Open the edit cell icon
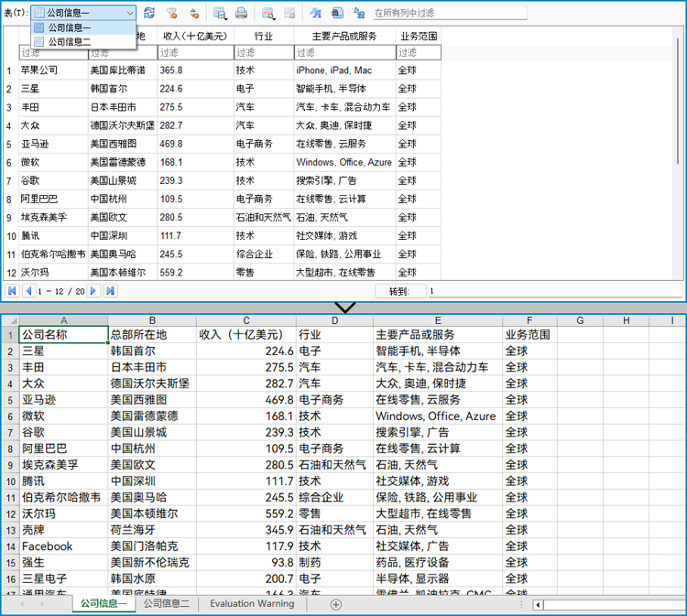The height and width of the screenshot is (616, 687). (x=337, y=13)
